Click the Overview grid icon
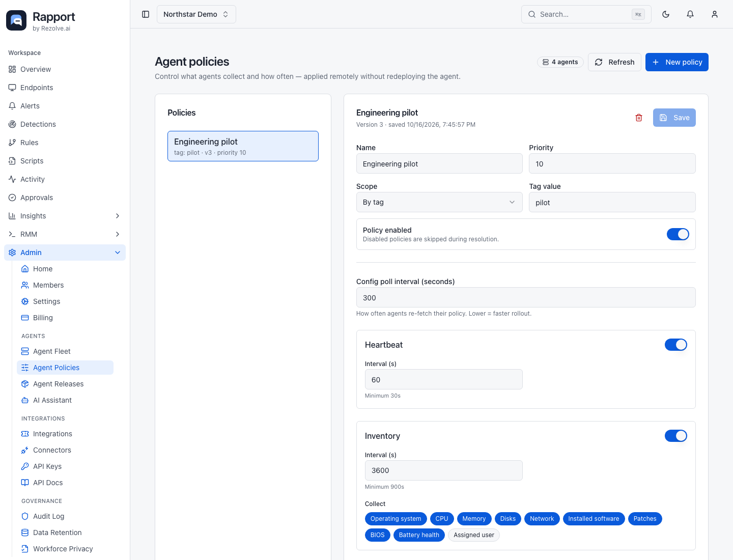 point(12,69)
